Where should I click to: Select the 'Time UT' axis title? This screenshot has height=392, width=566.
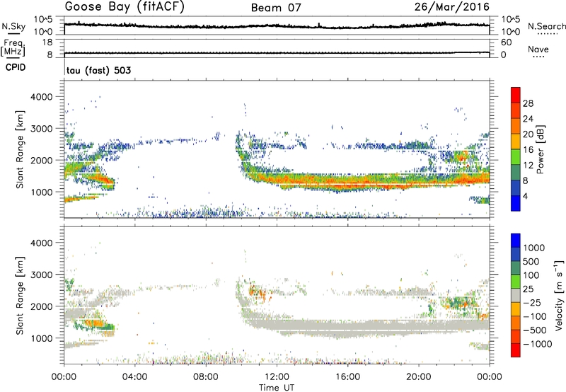[x=277, y=388]
